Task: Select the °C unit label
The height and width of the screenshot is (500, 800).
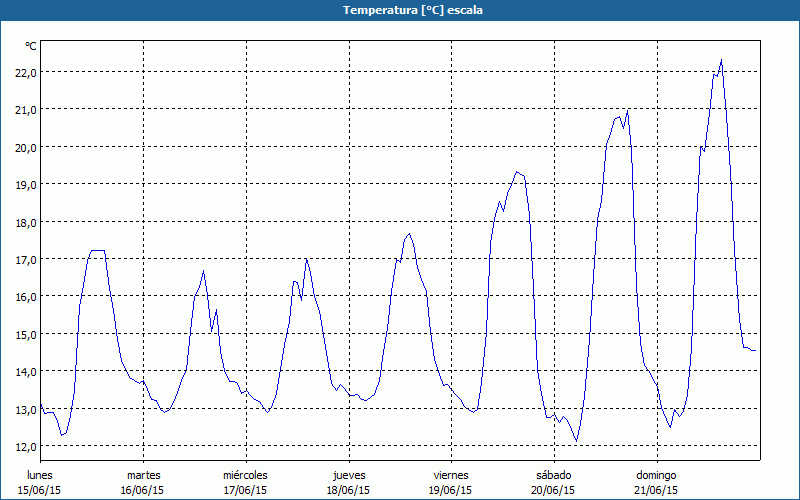Action: [31, 46]
